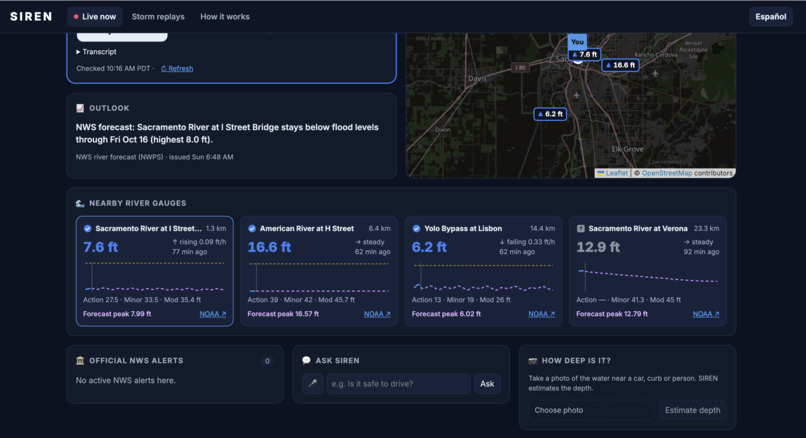Open the OpenStreetMap attribution link
The height and width of the screenshot is (438, 806).
667,173
